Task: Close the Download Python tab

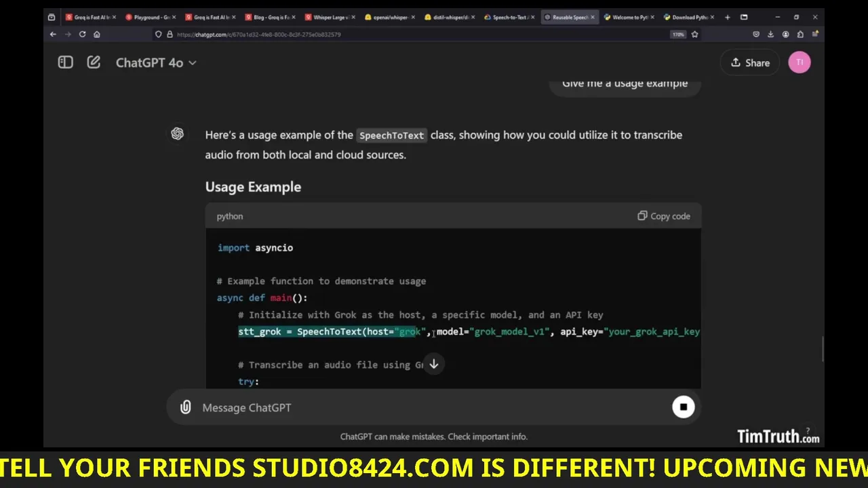Action: point(711,18)
